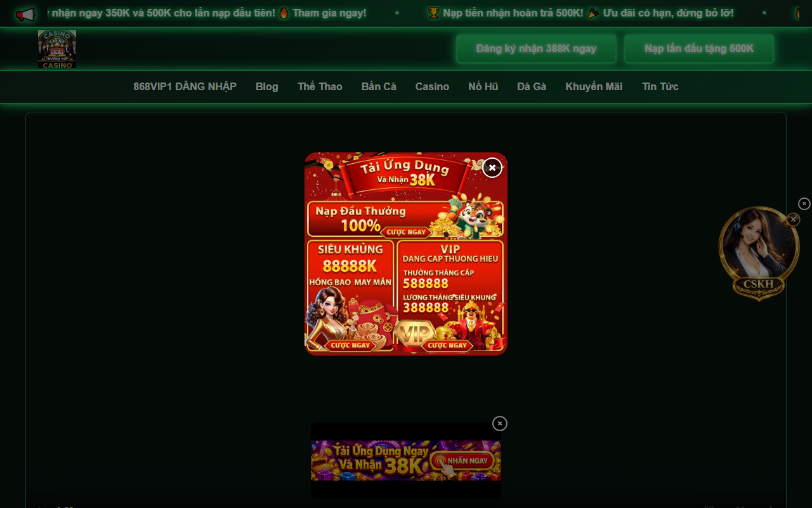Click Nạp lần đầu tặng 500K button
This screenshot has width=812, height=508.
coord(699,49)
